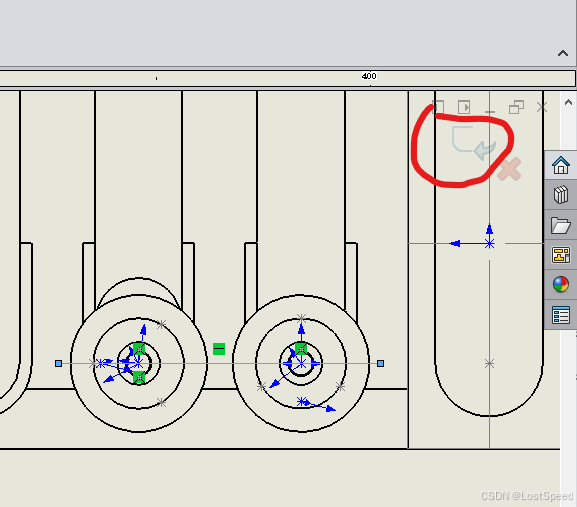Select the green relation icon on right circle center

301,348
